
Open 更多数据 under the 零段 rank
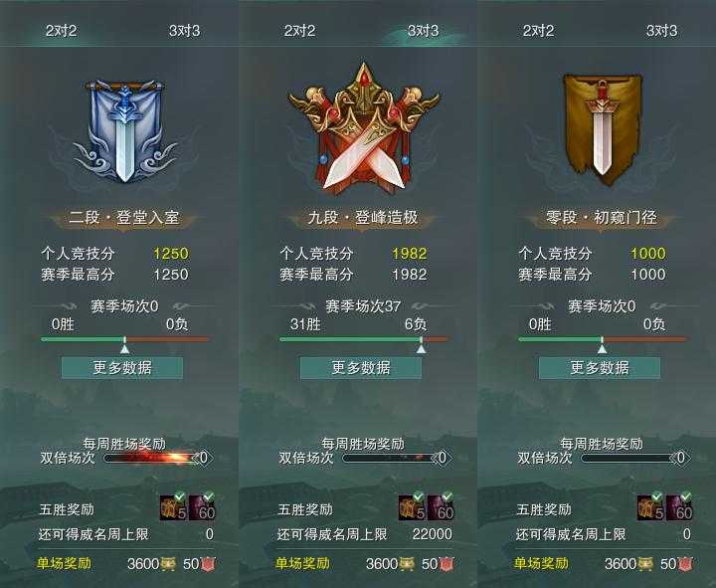[x=600, y=368]
